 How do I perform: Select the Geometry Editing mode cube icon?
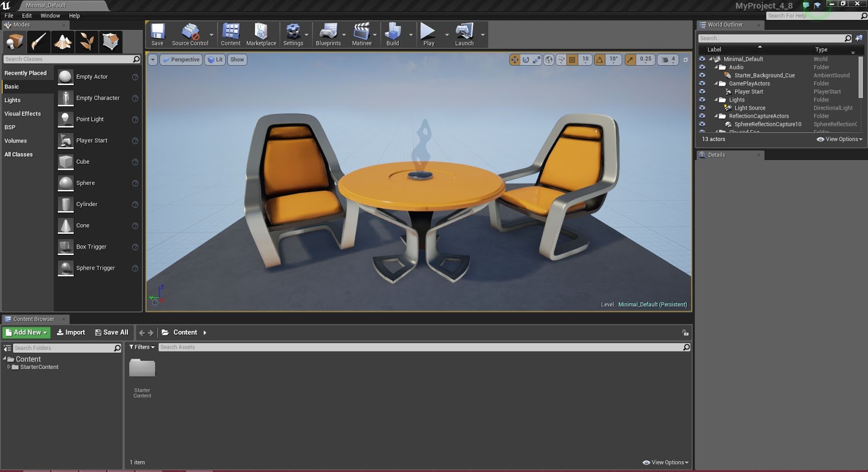point(111,42)
